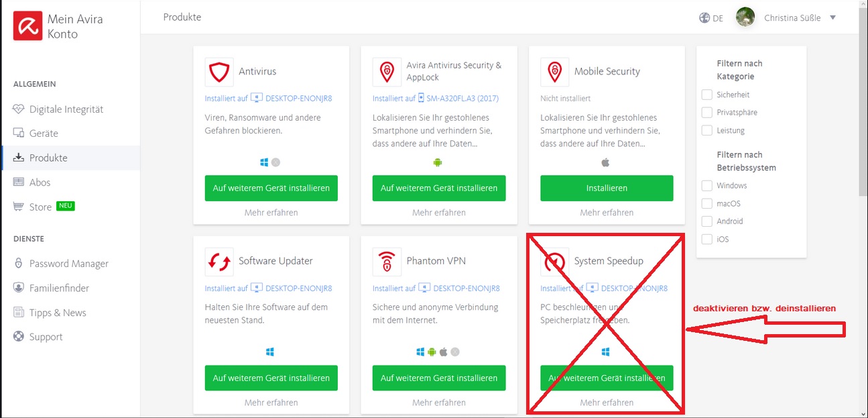Check the Sicherheit category filter
Image resolution: width=868 pixels, height=418 pixels.
(x=706, y=95)
